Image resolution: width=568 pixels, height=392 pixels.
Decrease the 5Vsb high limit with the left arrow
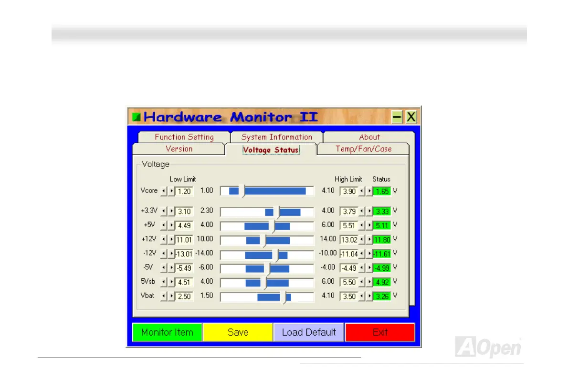coord(361,282)
